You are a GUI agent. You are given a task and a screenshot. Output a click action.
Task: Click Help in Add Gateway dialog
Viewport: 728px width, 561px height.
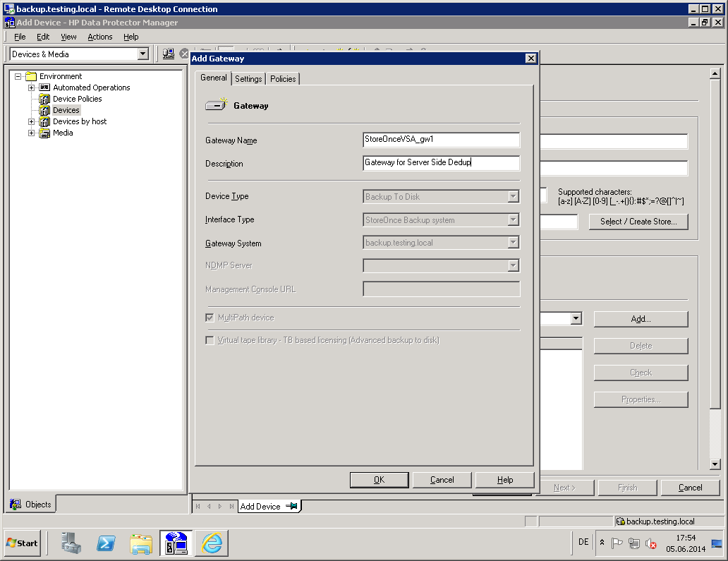click(x=504, y=480)
